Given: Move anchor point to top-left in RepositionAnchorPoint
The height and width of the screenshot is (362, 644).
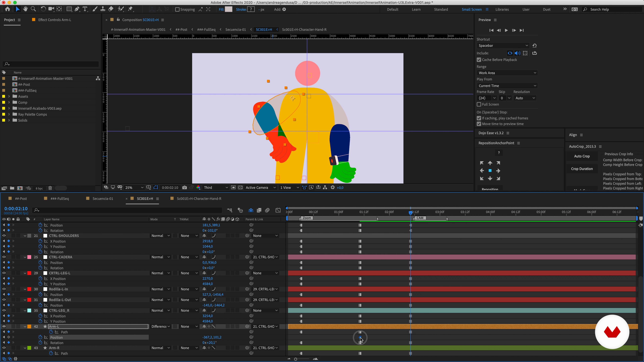Looking at the screenshot, I should click(x=482, y=163).
